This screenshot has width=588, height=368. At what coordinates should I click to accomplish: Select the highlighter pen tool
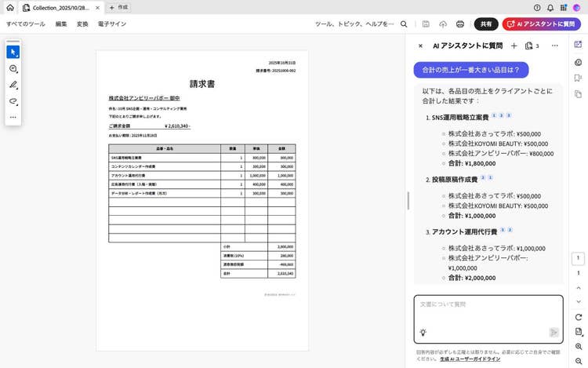[13, 85]
